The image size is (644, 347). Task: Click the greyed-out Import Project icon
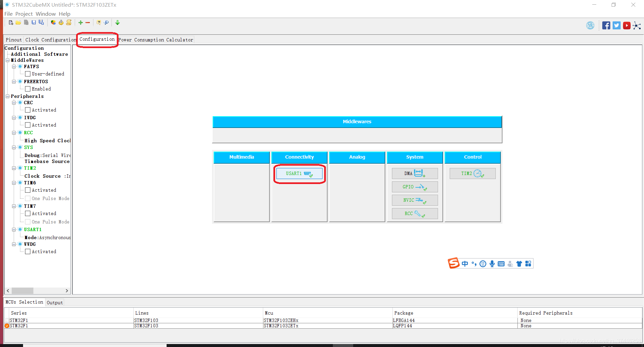[26, 22]
